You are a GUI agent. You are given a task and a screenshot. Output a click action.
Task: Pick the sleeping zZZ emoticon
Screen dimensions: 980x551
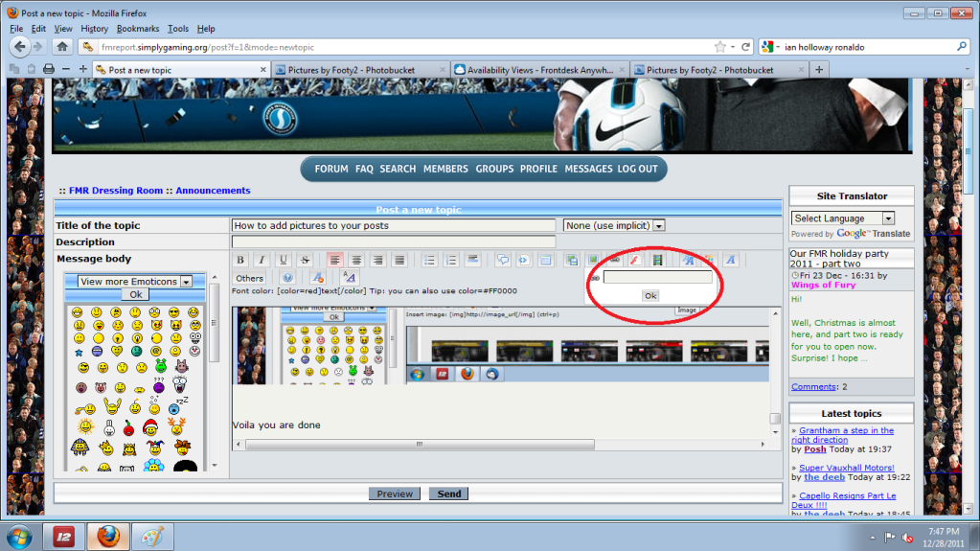(x=177, y=406)
